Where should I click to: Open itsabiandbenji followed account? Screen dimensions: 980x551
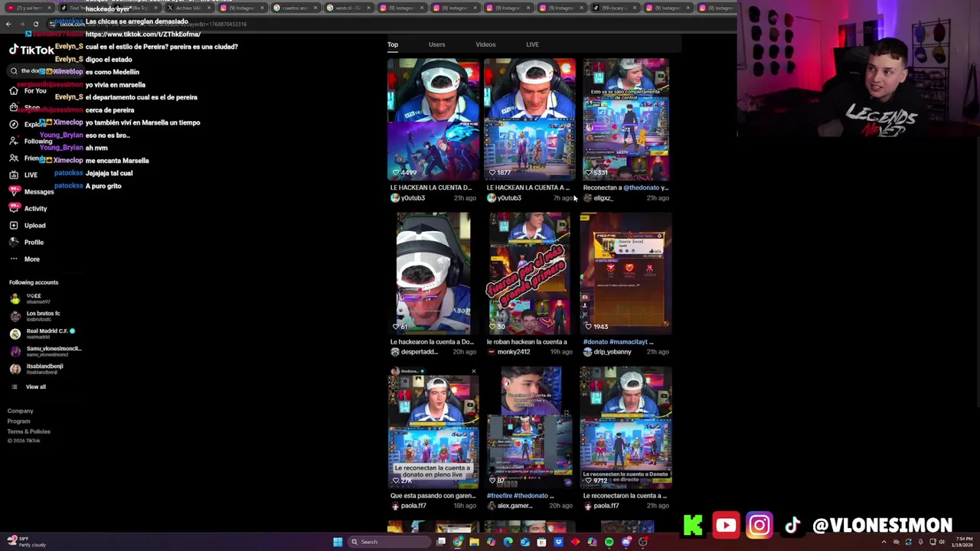point(38,369)
